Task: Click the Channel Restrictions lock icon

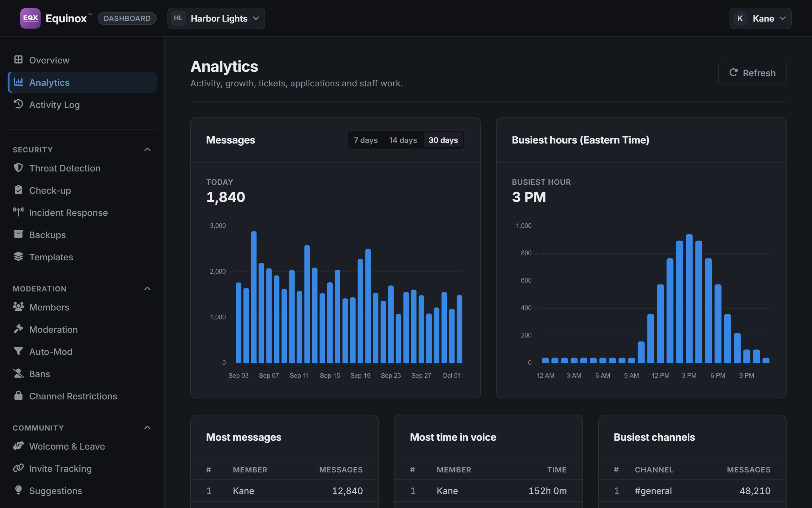Action: [x=18, y=396]
